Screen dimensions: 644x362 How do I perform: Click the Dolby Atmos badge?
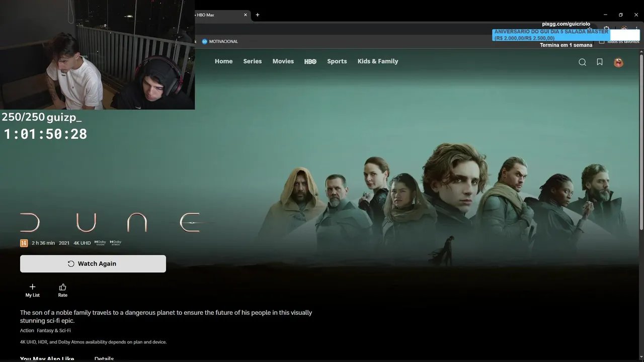(115, 243)
